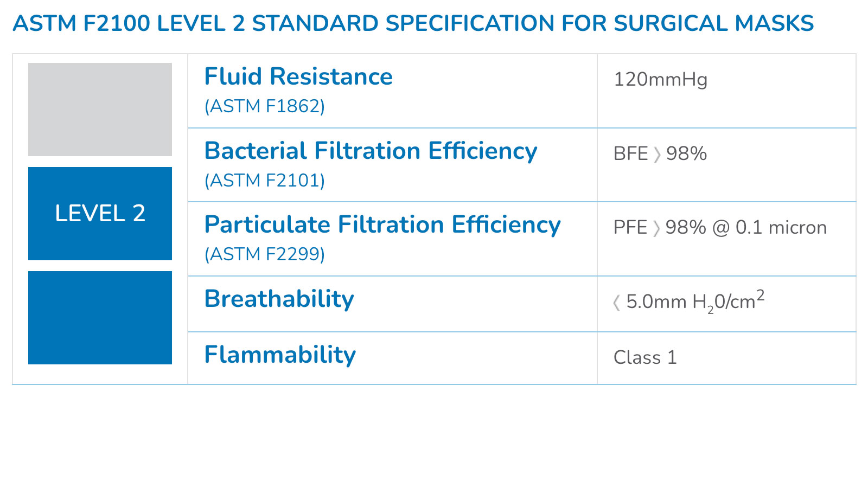868x488 pixels.
Task: Click the BFE 98% value
Action: [660, 154]
